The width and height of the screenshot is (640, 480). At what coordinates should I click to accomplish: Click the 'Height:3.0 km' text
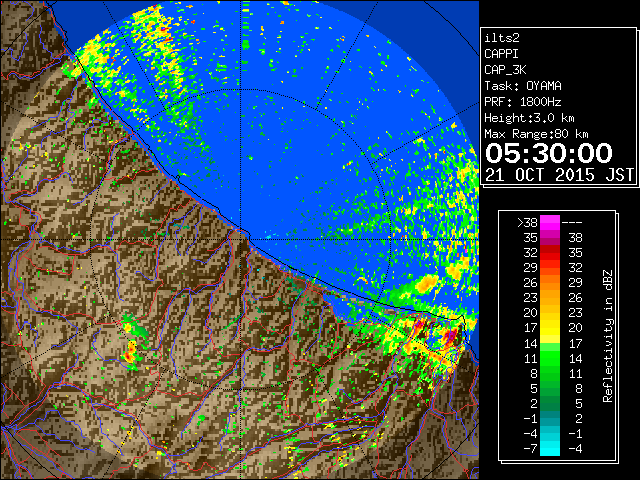(x=529, y=118)
